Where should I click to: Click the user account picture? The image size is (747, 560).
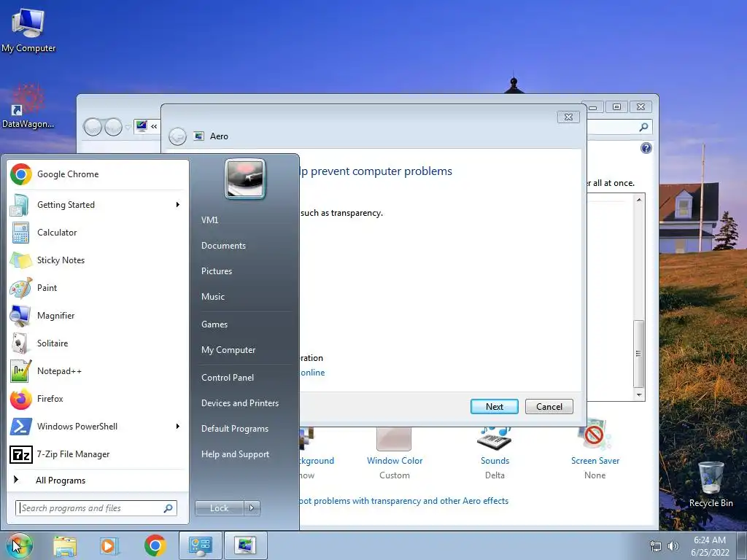pyautogui.click(x=245, y=179)
